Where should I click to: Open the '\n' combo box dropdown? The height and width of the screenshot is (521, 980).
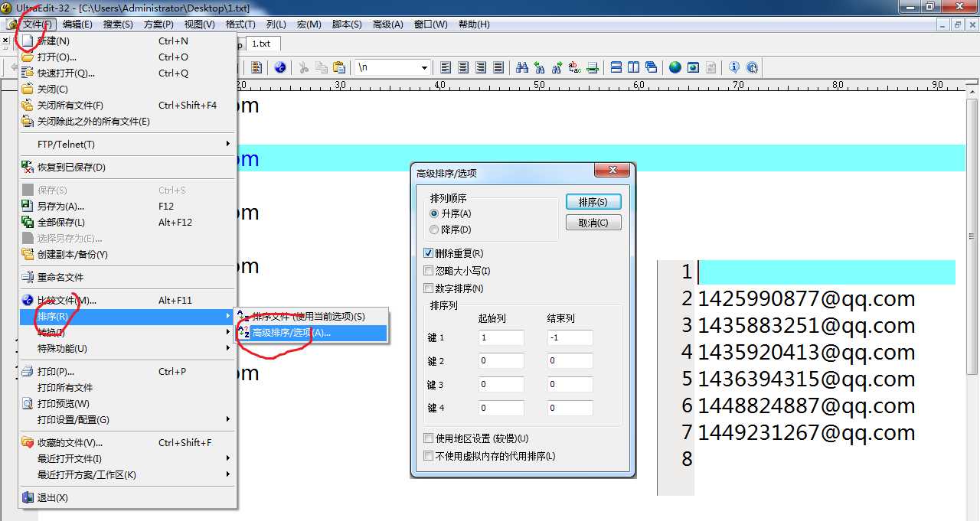(424, 68)
